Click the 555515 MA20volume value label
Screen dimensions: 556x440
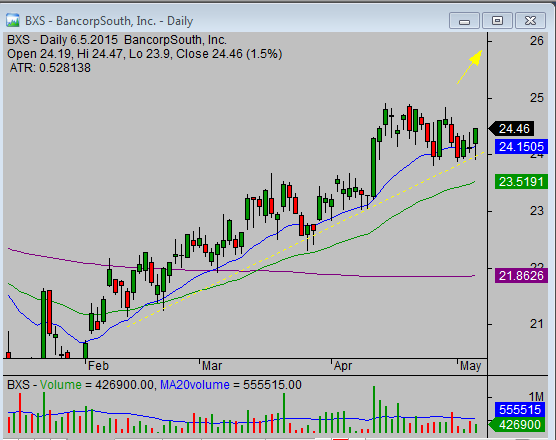click(519, 410)
